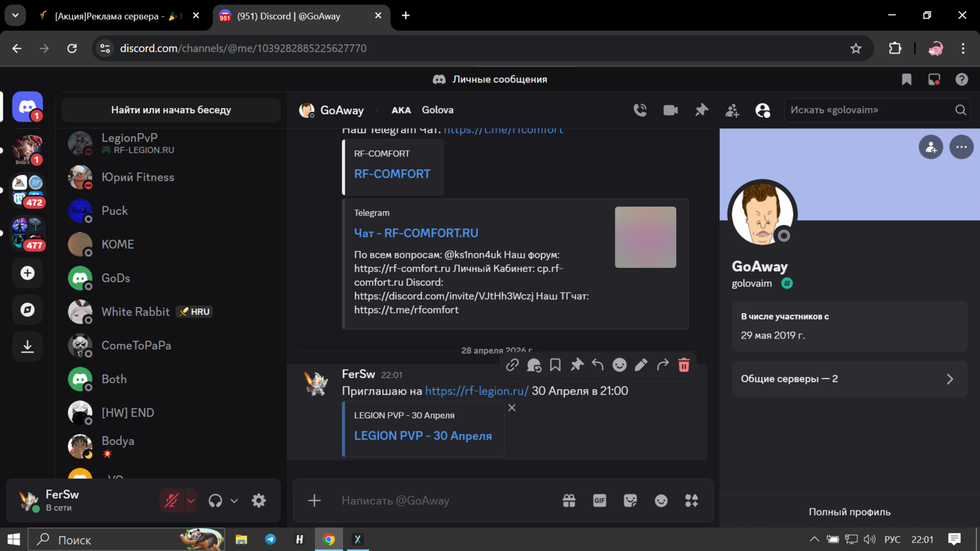Open KOME direct message
Viewport: 980px width, 551px height.
coord(171,244)
